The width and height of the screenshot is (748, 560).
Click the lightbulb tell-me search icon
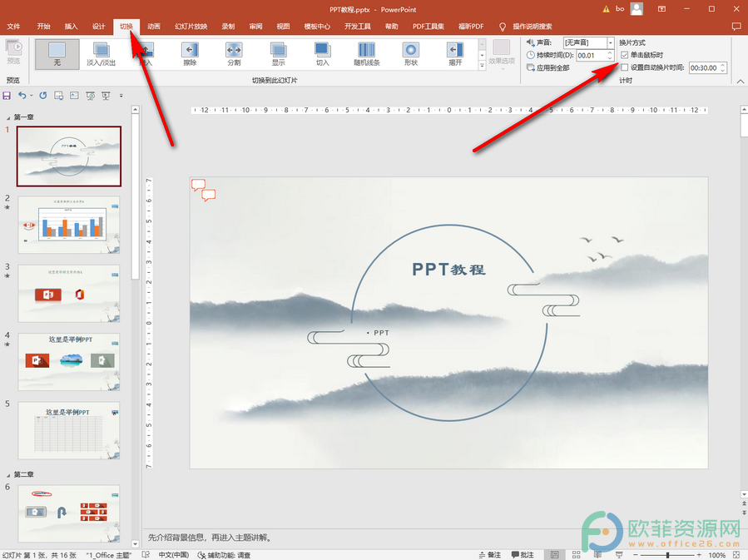(x=503, y=27)
